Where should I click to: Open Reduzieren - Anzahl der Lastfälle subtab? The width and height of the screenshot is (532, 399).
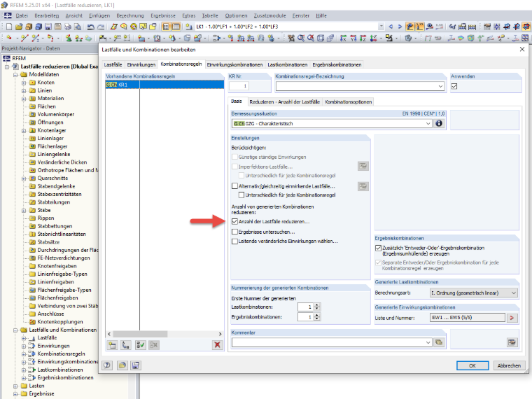(x=285, y=101)
